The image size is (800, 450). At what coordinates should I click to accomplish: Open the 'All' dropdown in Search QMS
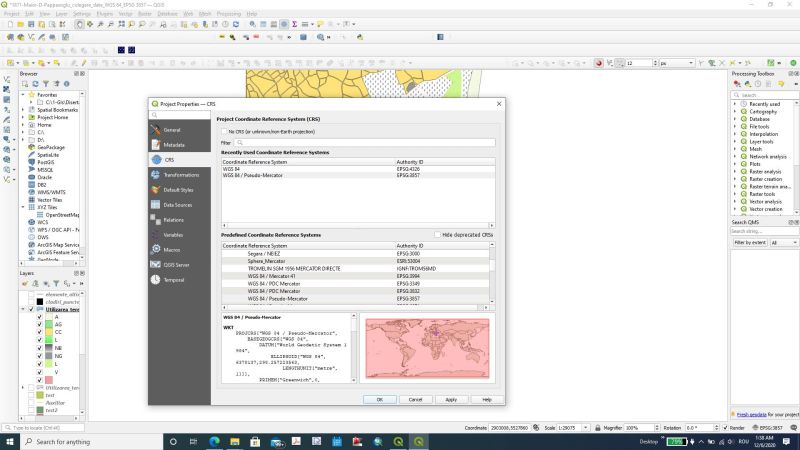click(x=784, y=242)
